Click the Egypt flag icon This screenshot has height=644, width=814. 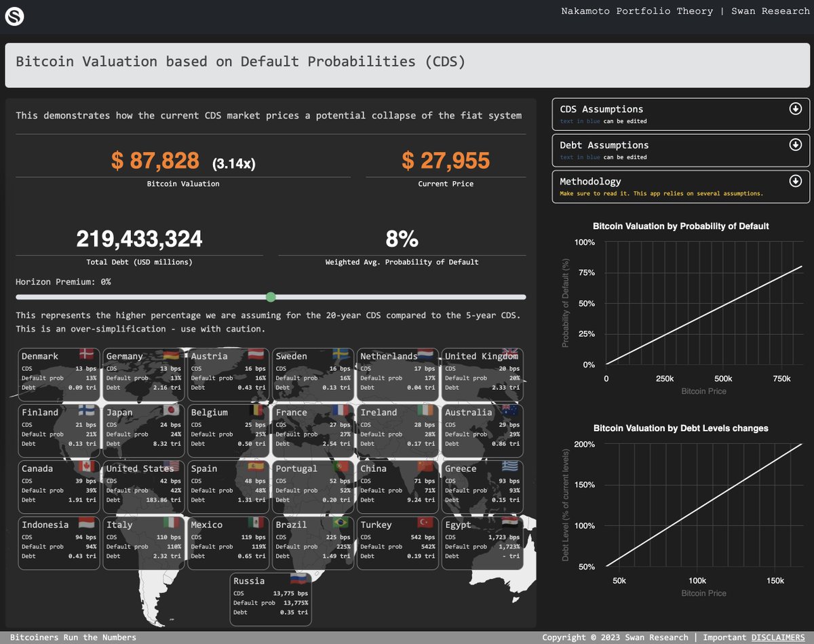pyautogui.click(x=511, y=523)
